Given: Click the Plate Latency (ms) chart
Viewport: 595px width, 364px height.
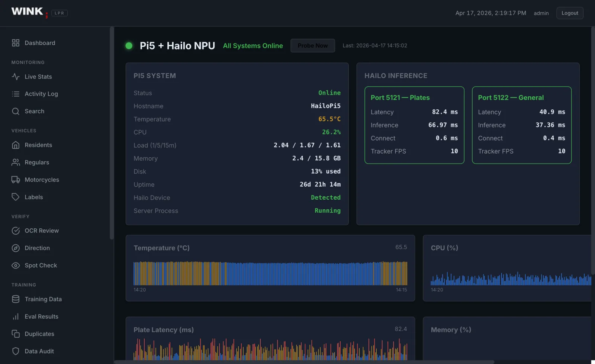Looking at the screenshot, I should tap(270, 349).
